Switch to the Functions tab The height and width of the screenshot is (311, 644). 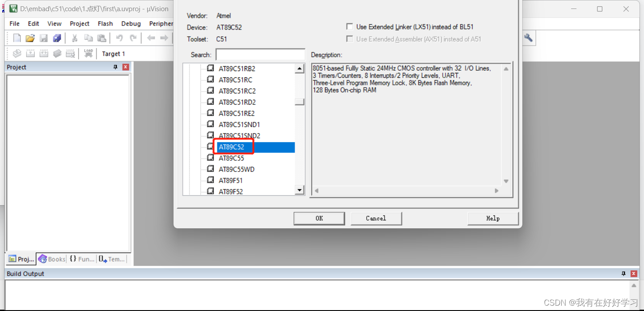[x=82, y=259]
